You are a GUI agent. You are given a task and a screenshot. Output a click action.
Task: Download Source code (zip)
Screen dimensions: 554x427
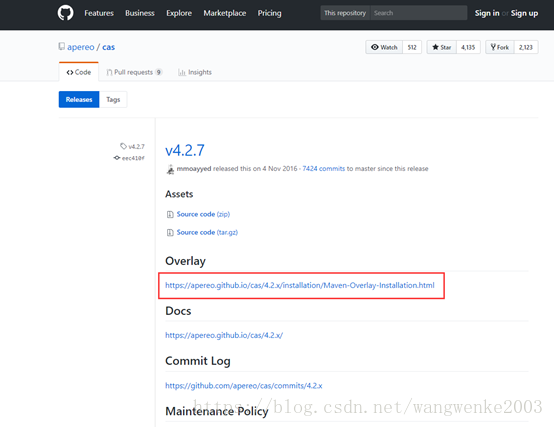[x=203, y=214]
